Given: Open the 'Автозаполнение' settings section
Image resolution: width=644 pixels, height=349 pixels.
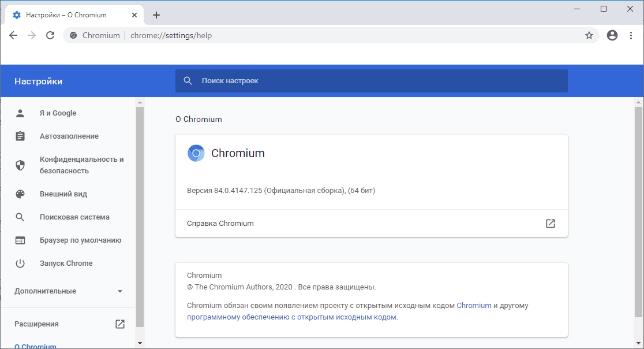Looking at the screenshot, I should [x=68, y=136].
